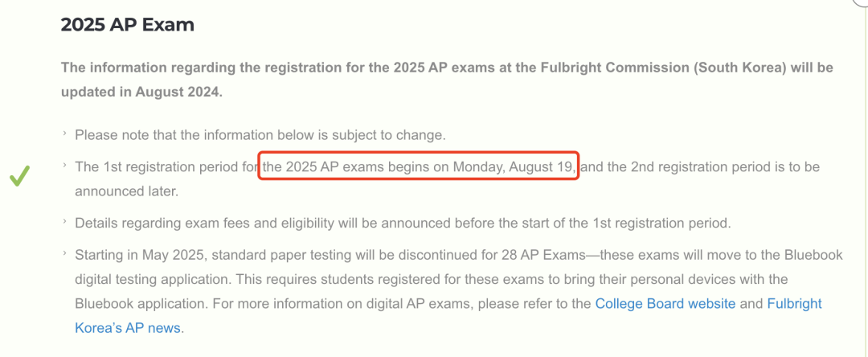Screen dimensions: 868x357
Task: Click the chevron bullet before "Please note"
Action: (65, 134)
